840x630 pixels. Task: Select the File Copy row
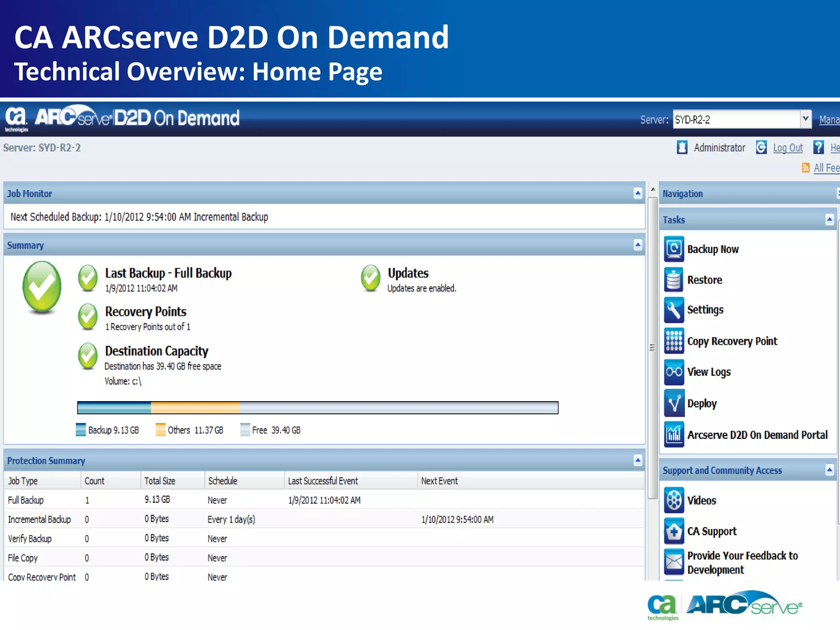pyautogui.click(x=324, y=558)
